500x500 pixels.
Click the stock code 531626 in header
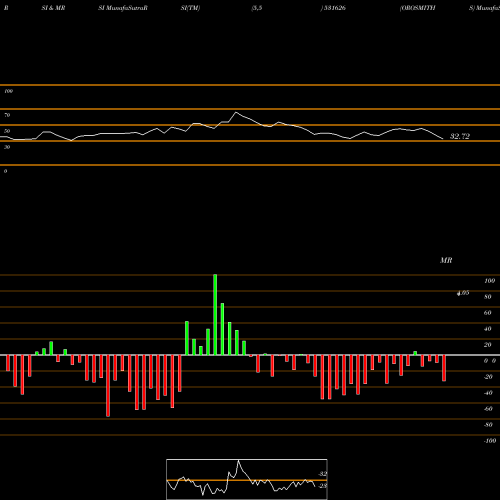(335, 8)
